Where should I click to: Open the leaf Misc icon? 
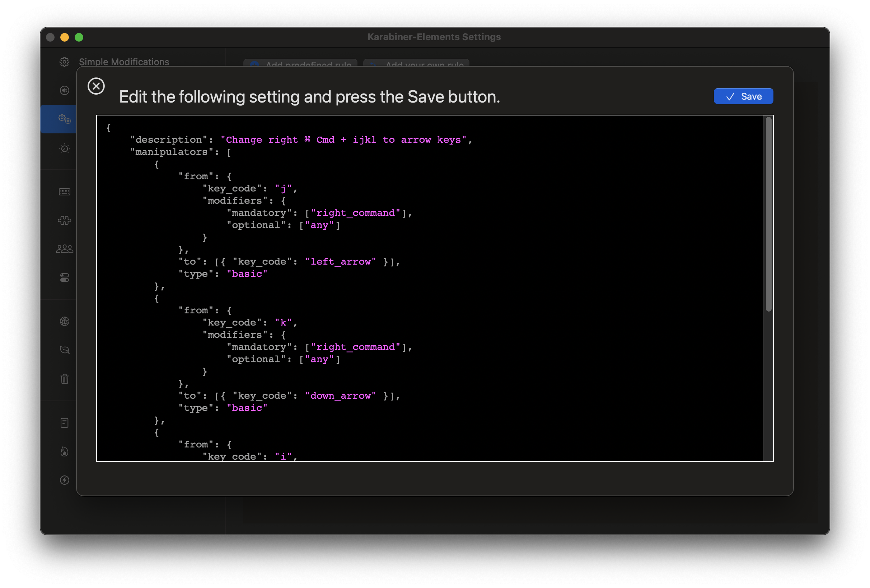64,350
